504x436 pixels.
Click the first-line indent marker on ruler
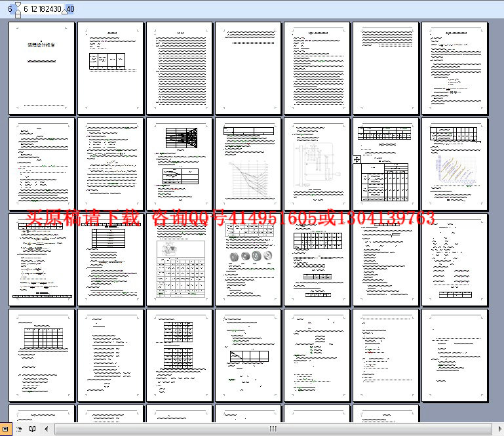coord(18,5)
